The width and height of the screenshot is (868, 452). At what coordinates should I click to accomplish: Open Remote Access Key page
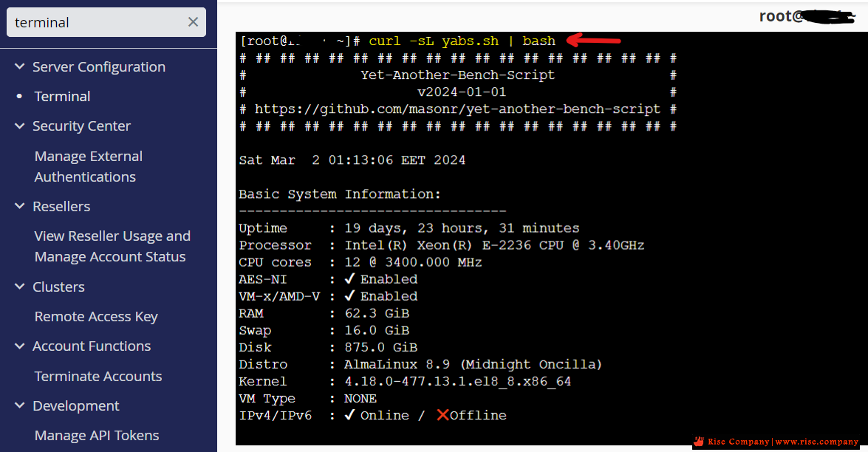pyautogui.click(x=96, y=316)
